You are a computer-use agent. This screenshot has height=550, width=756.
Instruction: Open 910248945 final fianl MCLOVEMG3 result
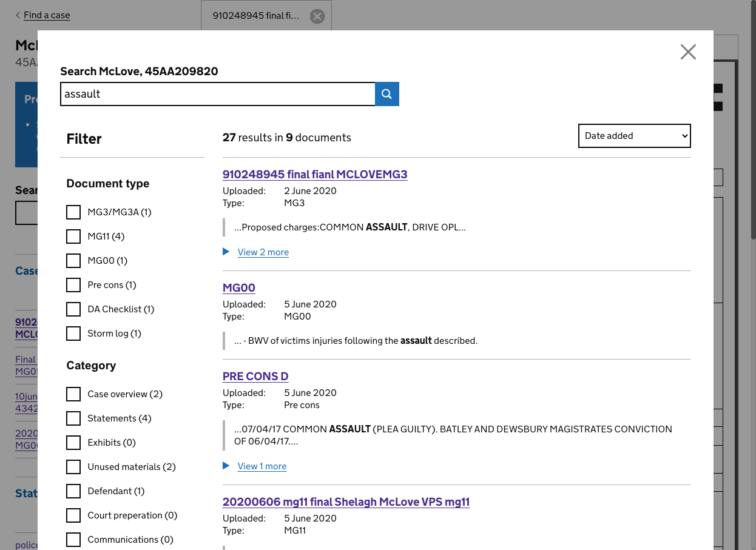tap(314, 175)
